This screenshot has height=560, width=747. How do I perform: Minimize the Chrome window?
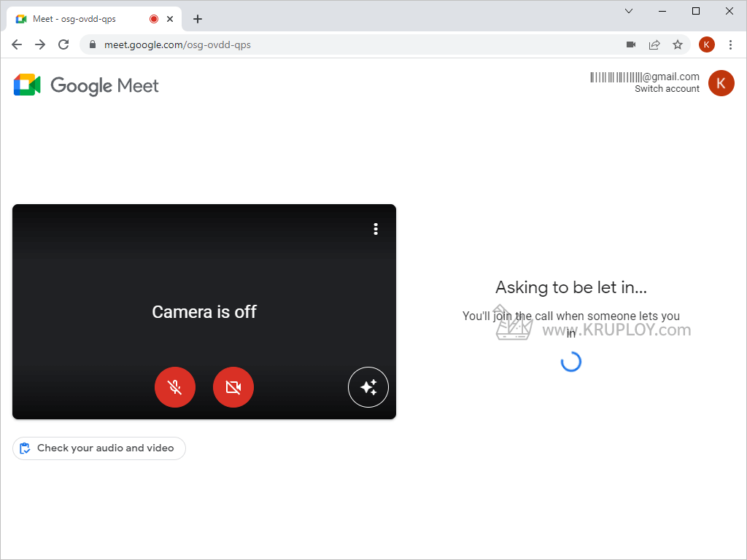[662, 11]
